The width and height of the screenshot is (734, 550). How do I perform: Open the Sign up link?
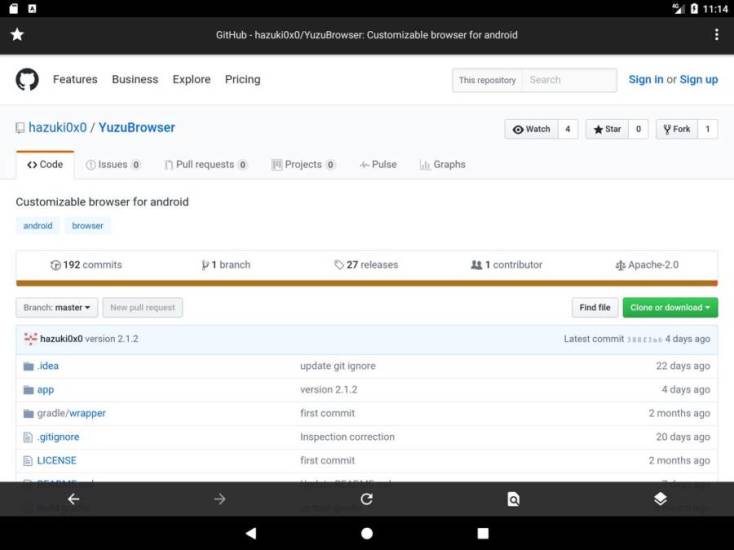[x=698, y=80]
